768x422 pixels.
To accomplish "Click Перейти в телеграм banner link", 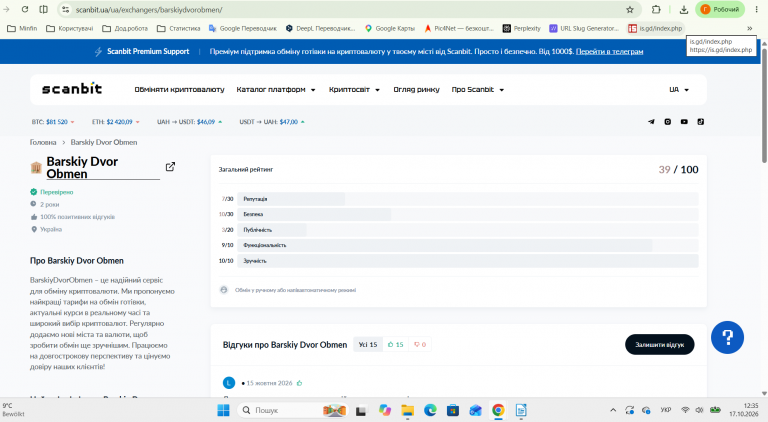I will (609, 51).
